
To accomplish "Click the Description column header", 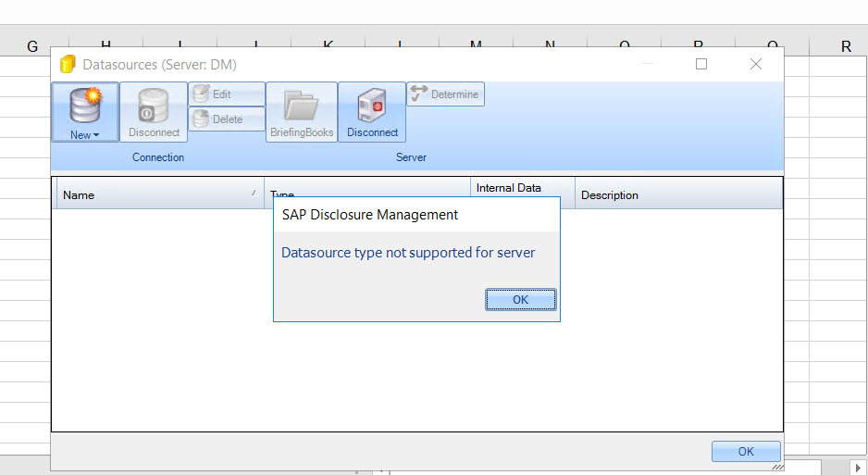I will [678, 194].
